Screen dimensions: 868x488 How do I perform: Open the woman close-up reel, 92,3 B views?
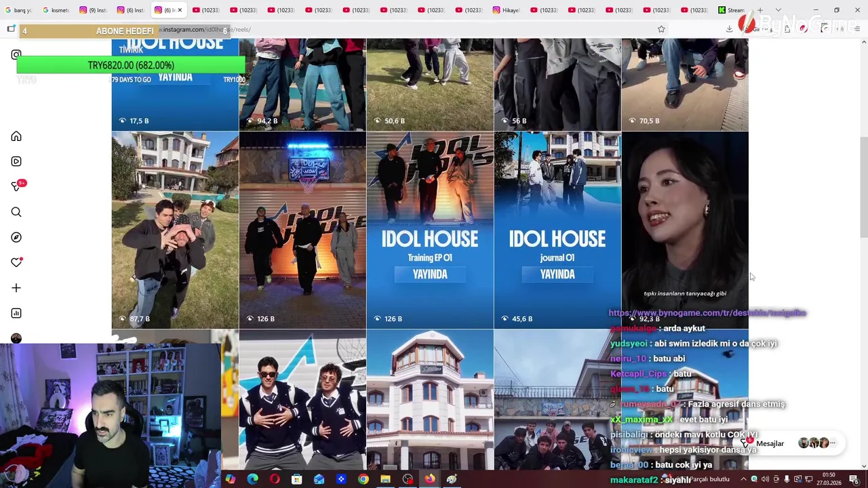coord(685,230)
